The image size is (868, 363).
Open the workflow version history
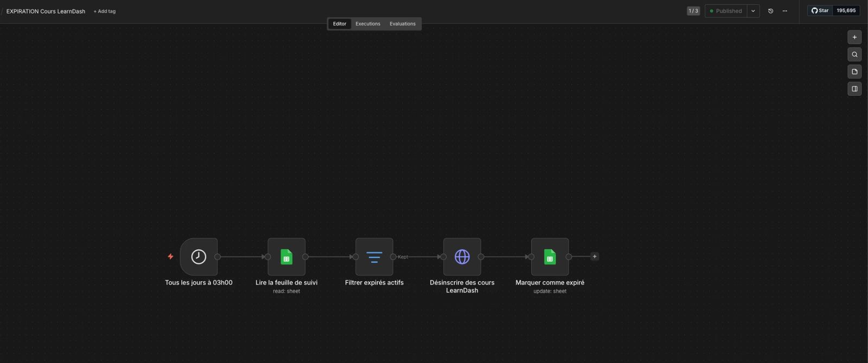pos(770,11)
